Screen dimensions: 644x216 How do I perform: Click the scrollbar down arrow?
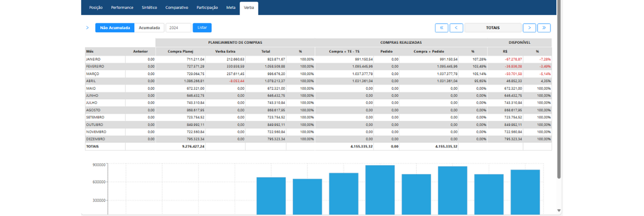(558, 210)
